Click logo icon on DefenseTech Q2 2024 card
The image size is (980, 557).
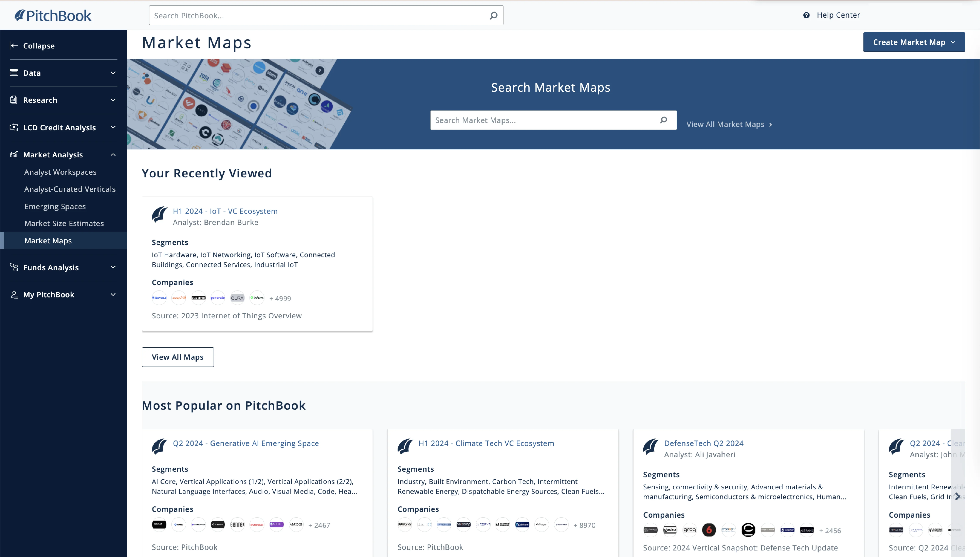(x=651, y=446)
